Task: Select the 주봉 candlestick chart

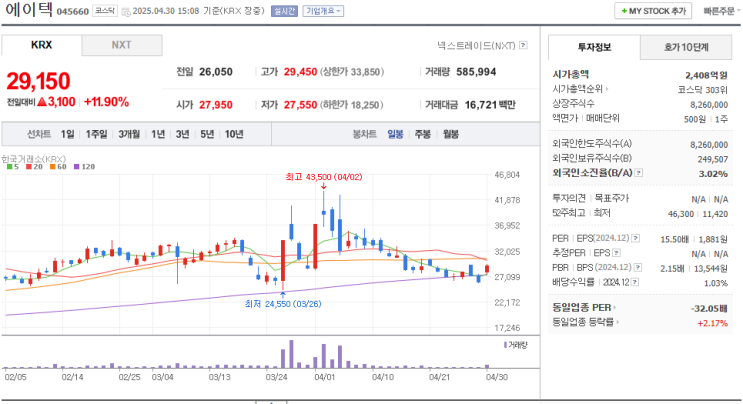Action: (x=423, y=135)
